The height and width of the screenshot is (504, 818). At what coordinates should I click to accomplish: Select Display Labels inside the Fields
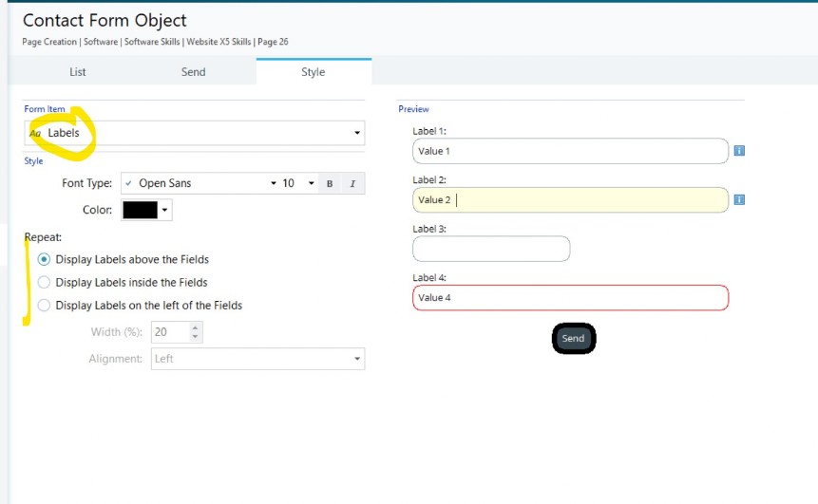[44, 282]
